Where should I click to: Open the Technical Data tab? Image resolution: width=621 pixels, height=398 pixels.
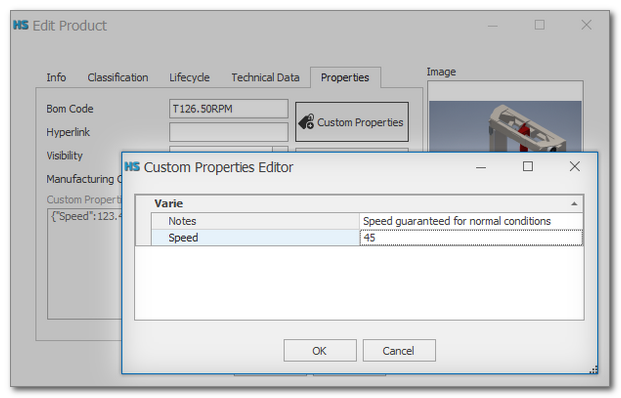click(265, 77)
